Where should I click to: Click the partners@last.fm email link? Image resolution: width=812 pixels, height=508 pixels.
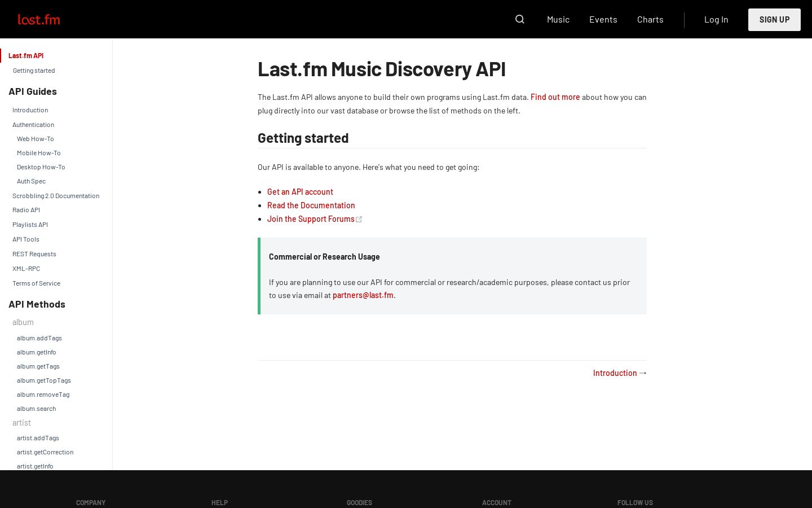click(x=363, y=295)
